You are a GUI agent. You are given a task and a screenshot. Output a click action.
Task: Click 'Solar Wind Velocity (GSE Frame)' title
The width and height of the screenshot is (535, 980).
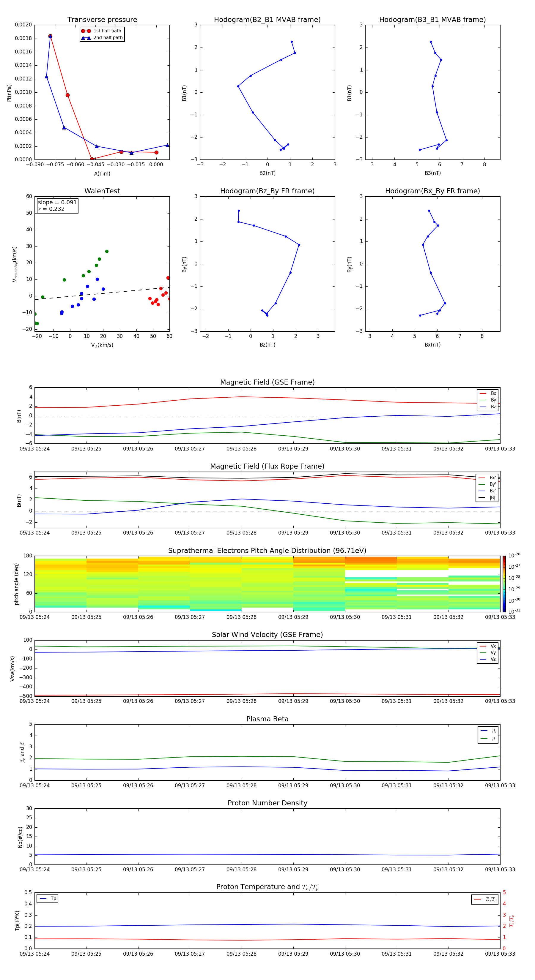click(267, 635)
